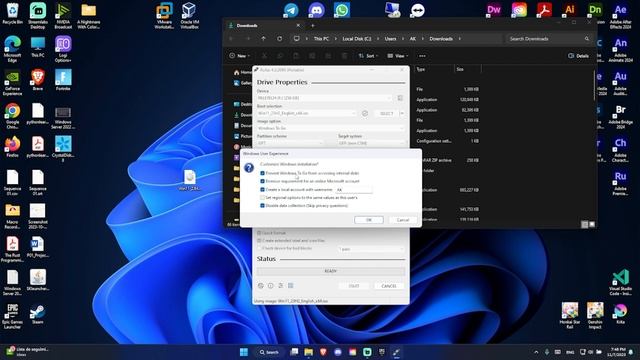Click Users in address breadcrumb
Viewport: 640px width, 360px height.
click(390, 39)
